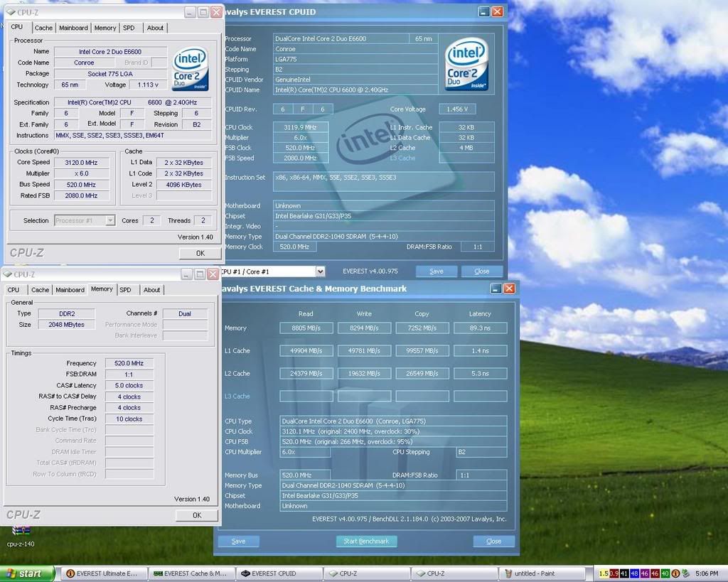Click the Intel logo in EVEREST CPUID window

click(x=466, y=65)
